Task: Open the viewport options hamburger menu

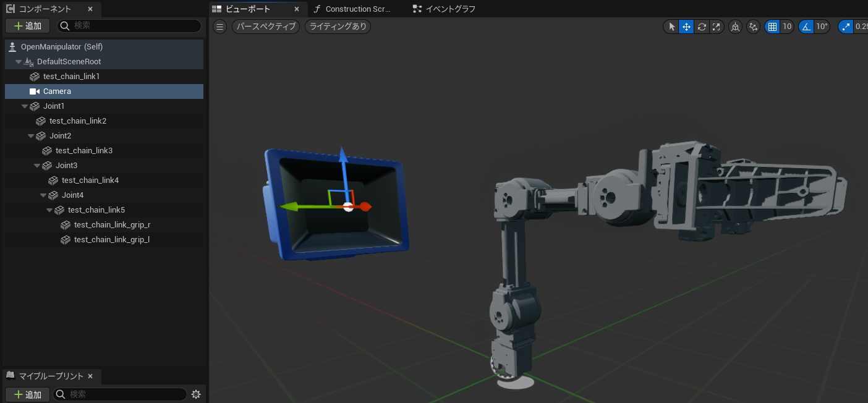Action: click(x=219, y=26)
